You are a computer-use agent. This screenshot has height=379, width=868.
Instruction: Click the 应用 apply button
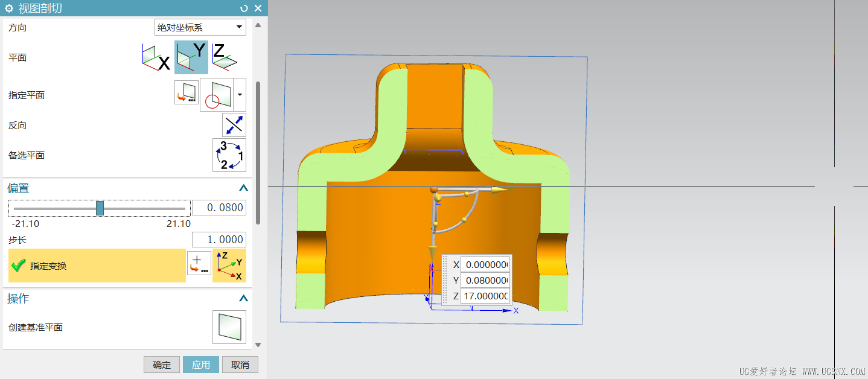click(201, 365)
